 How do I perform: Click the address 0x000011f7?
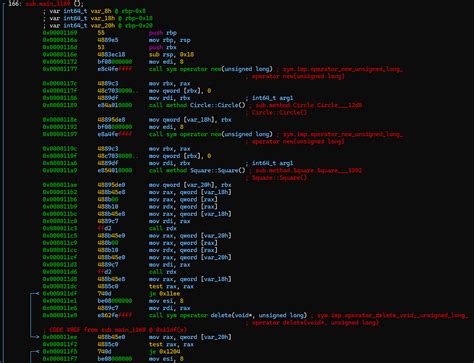pos(60,359)
